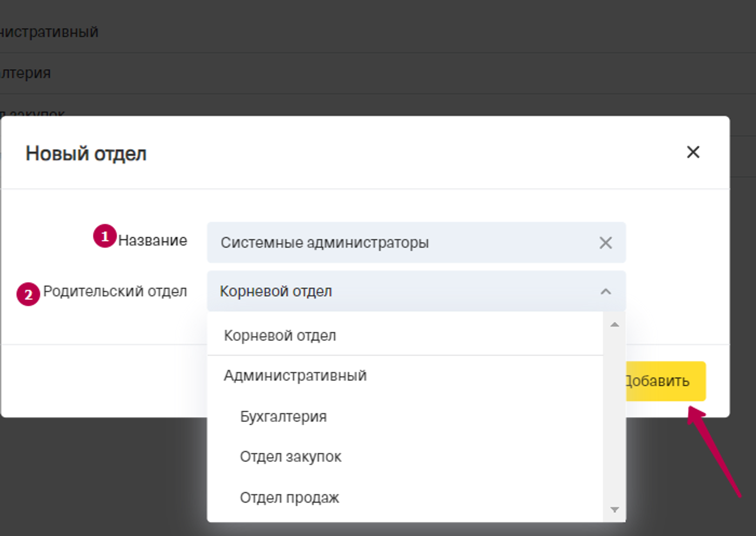Collapse the parent department chevron arrow
Viewport: 756px width, 536px height.
tap(605, 292)
